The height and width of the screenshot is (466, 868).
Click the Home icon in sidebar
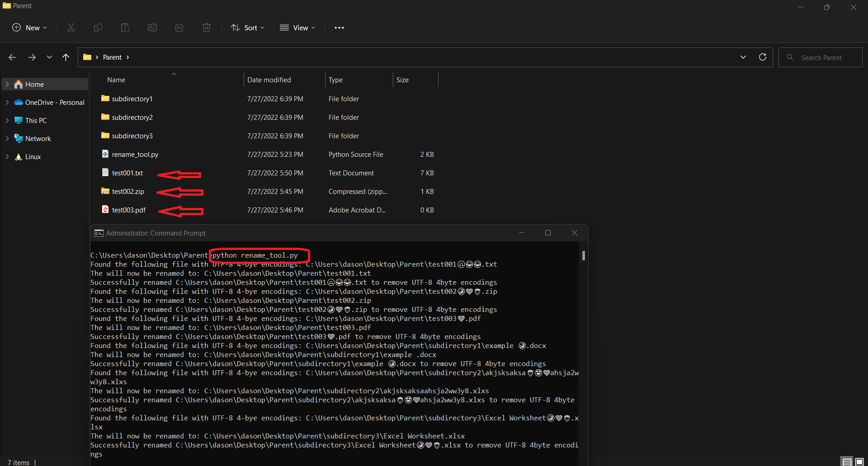pyautogui.click(x=19, y=84)
